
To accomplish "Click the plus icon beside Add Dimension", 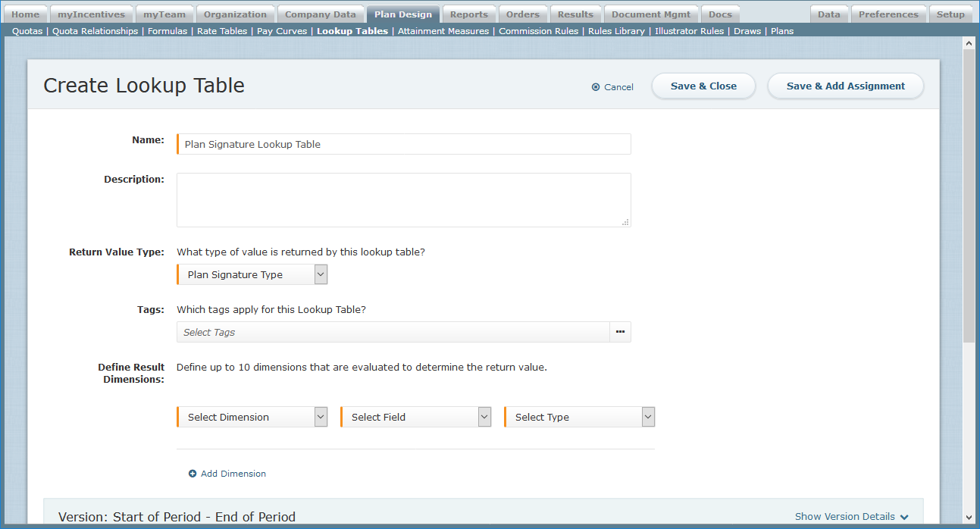I will pyautogui.click(x=193, y=474).
